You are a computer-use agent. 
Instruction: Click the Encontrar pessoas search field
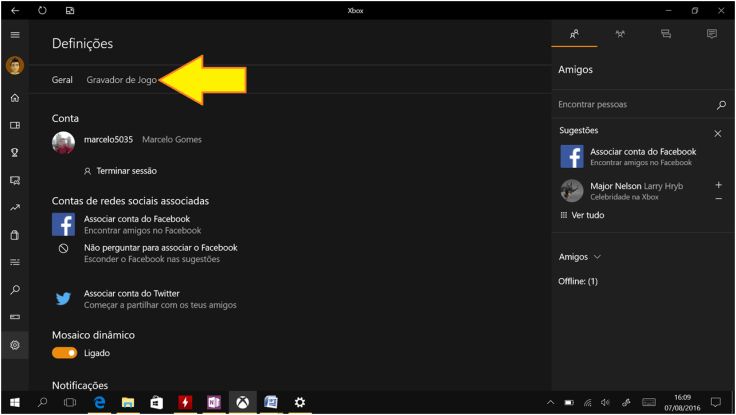tap(635, 104)
